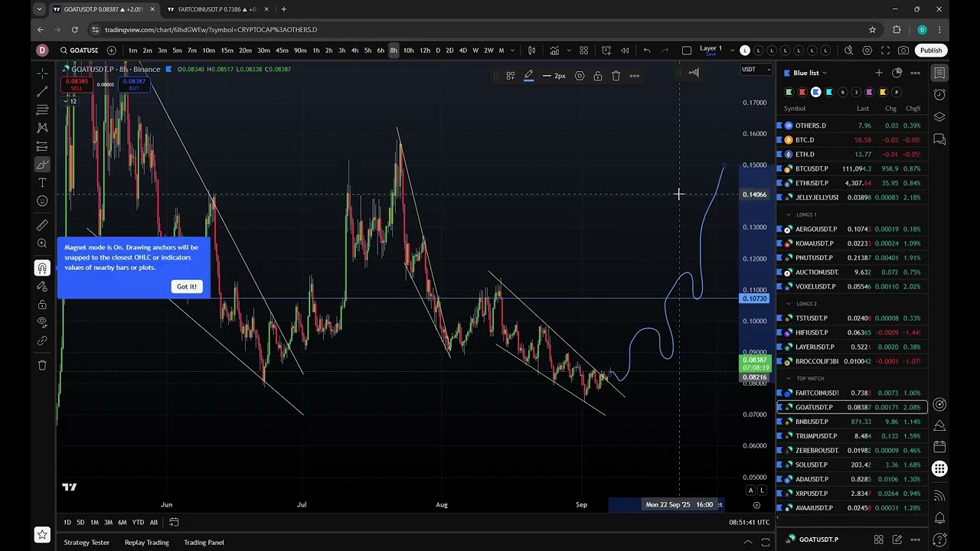Screen dimensions: 980x551
Task: Switch to the 1m timeframe
Action: click(132, 51)
